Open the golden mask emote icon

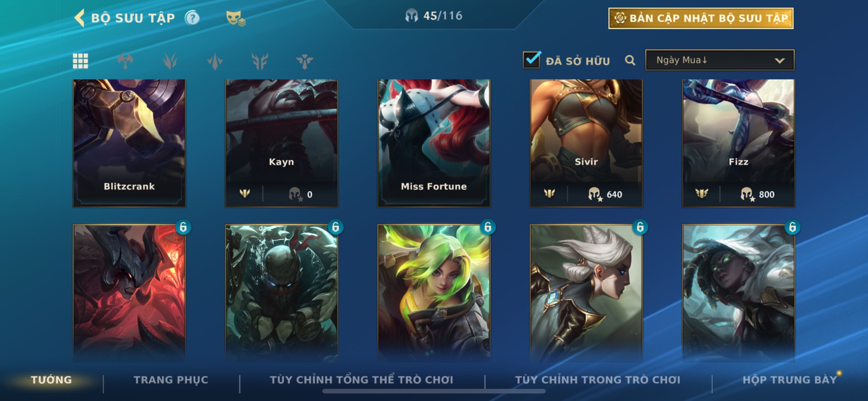click(235, 18)
